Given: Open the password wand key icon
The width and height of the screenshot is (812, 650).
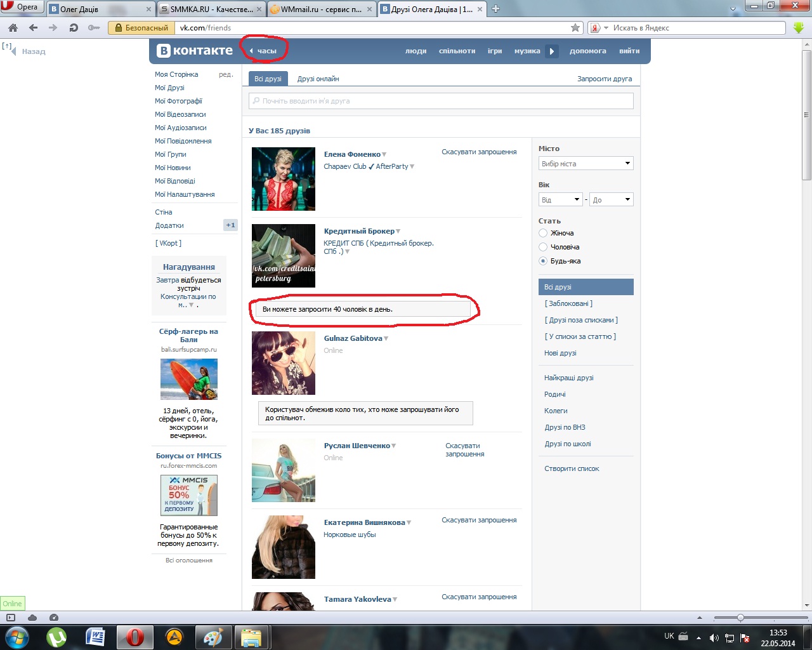Looking at the screenshot, I should [x=94, y=28].
